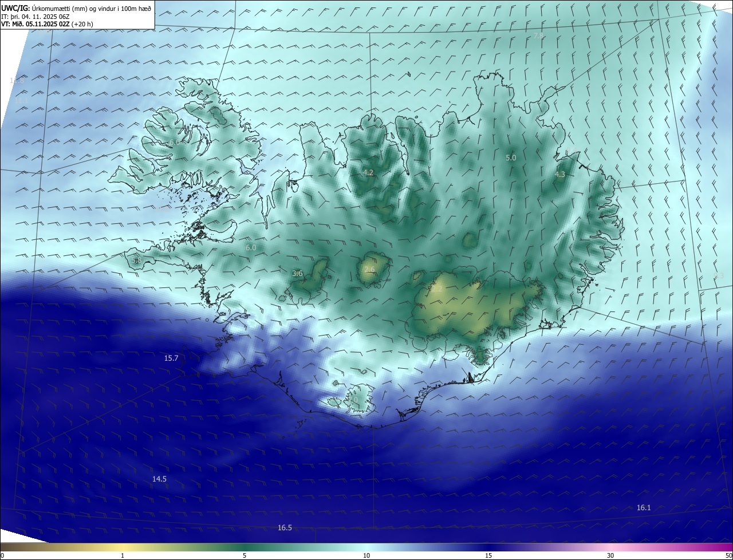Click the colour scale tick label 15
The height and width of the screenshot is (560, 733).
point(488,555)
